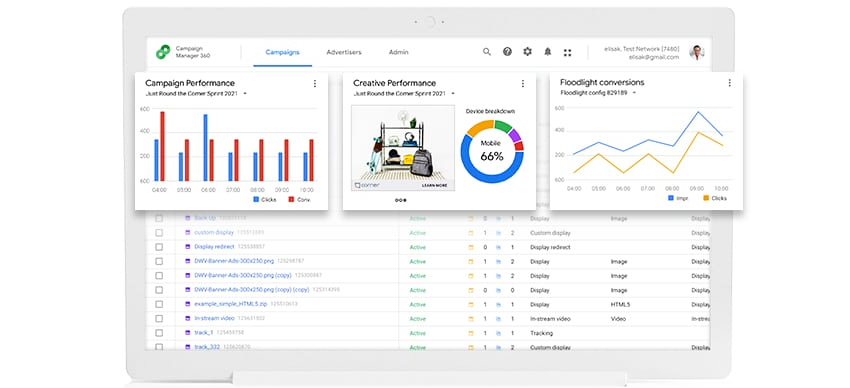Click the calendar icon in In-stream video row
The height and width of the screenshot is (388, 850).
471,319
